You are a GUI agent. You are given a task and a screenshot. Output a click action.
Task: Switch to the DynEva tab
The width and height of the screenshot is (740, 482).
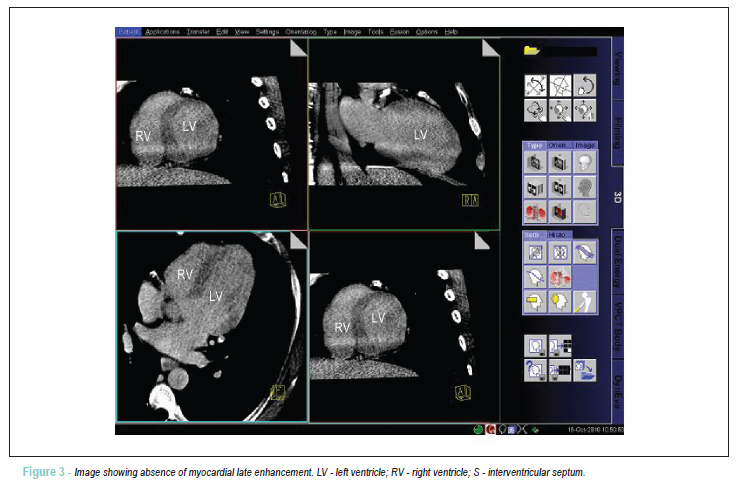coord(617,391)
